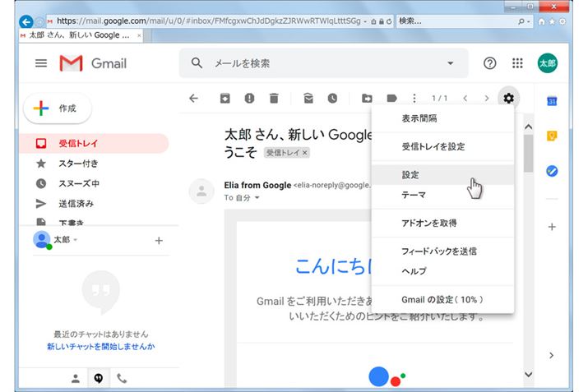Open browser home icon
Screen dimensions: 588x392
[x=541, y=21]
